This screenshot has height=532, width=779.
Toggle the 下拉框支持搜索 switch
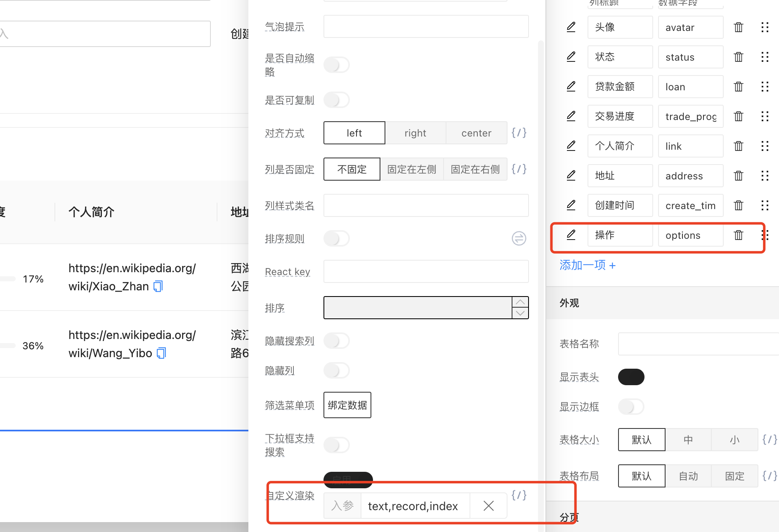coord(337,445)
